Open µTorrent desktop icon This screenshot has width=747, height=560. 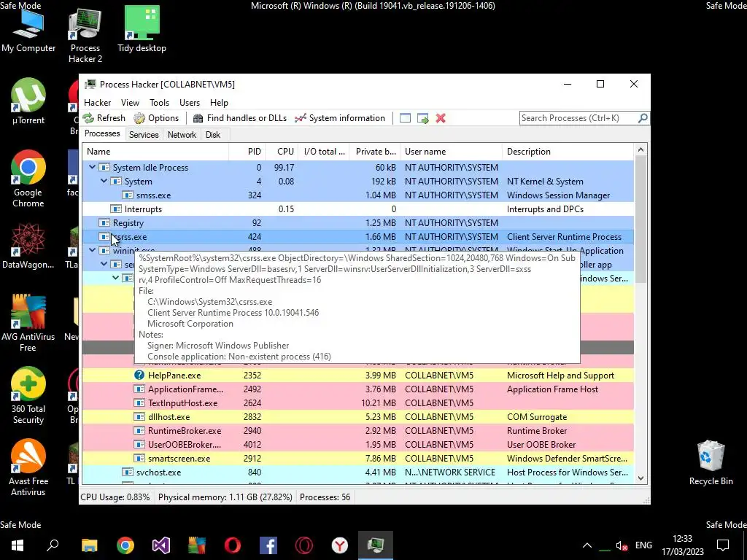[28, 101]
